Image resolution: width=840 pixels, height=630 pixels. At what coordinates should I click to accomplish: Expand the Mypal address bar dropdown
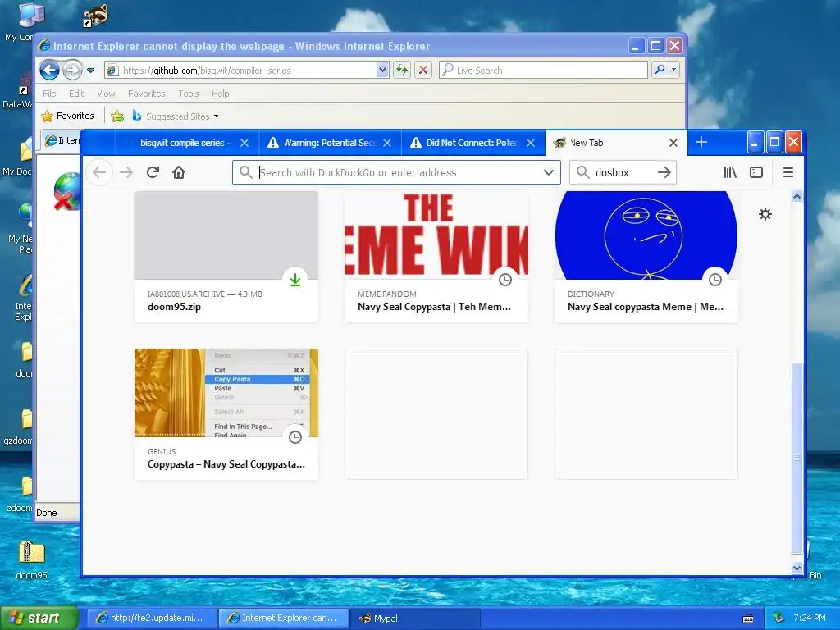coord(549,172)
